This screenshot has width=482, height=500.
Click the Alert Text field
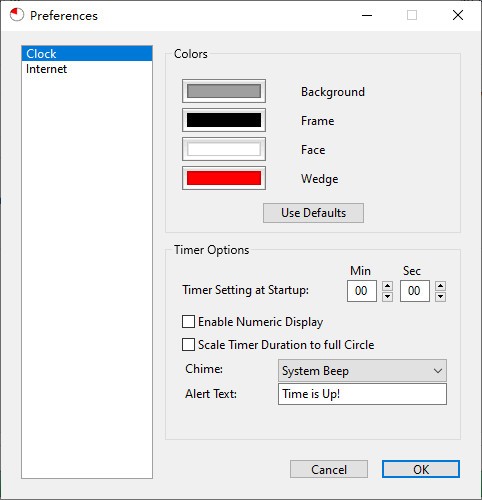tap(362, 394)
